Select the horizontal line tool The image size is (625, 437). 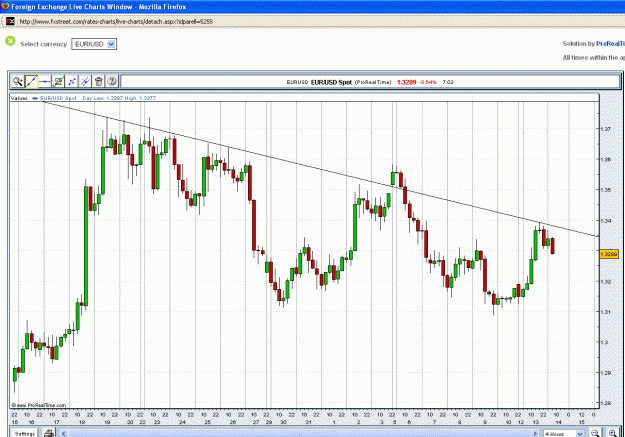pos(45,81)
